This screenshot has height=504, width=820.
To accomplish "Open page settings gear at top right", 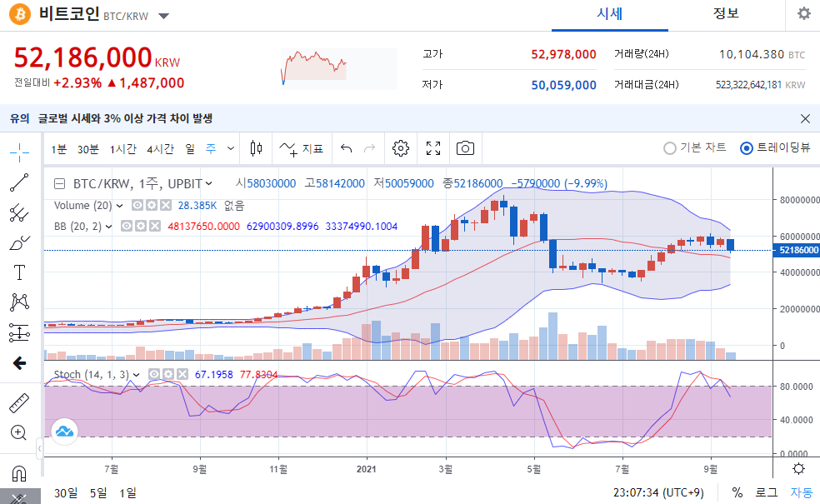I will 804,13.
